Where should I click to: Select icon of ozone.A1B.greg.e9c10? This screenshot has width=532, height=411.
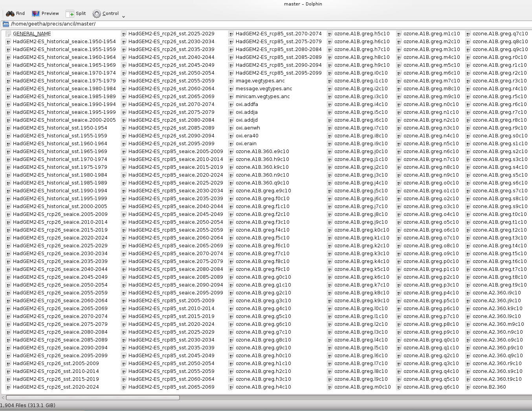(231, 191)
